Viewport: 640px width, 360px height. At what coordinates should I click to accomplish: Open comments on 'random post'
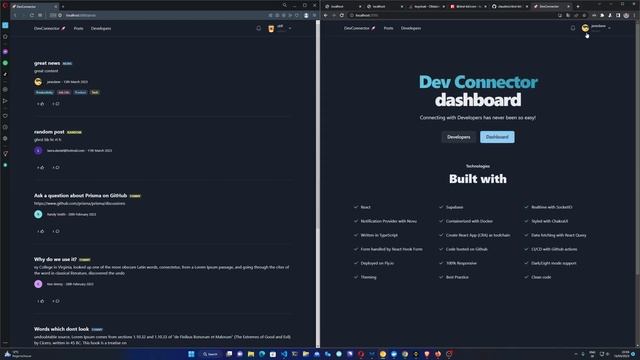point(56,167)
